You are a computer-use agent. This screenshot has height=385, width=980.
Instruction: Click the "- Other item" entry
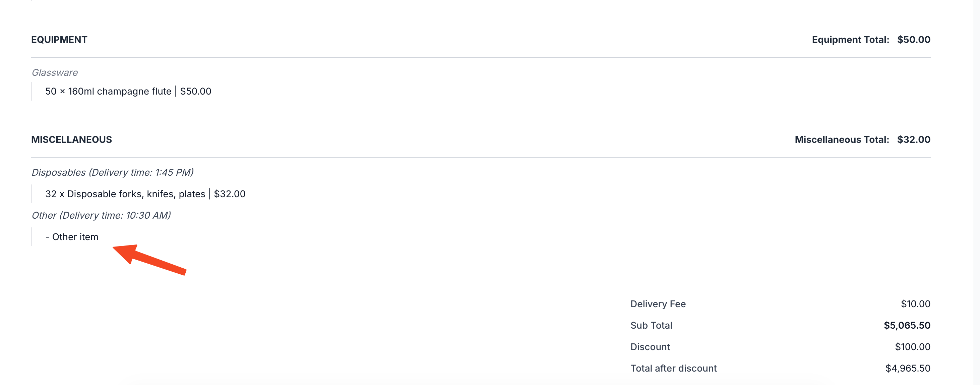click(72, 237)
